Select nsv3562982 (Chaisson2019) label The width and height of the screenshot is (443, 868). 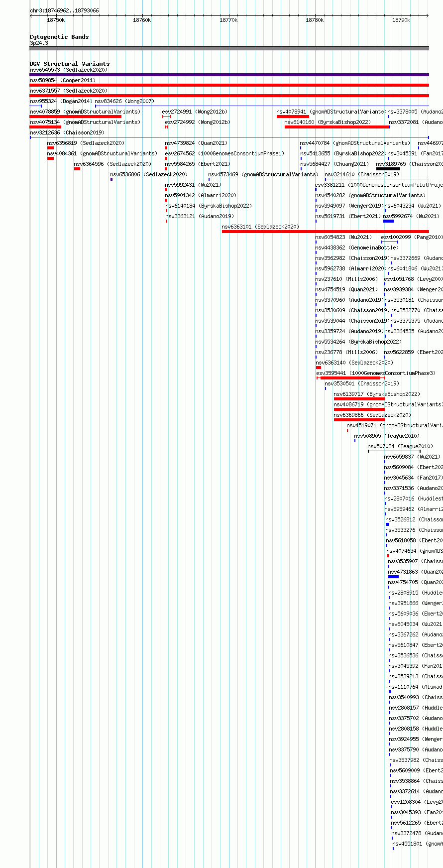pos(352,258)
